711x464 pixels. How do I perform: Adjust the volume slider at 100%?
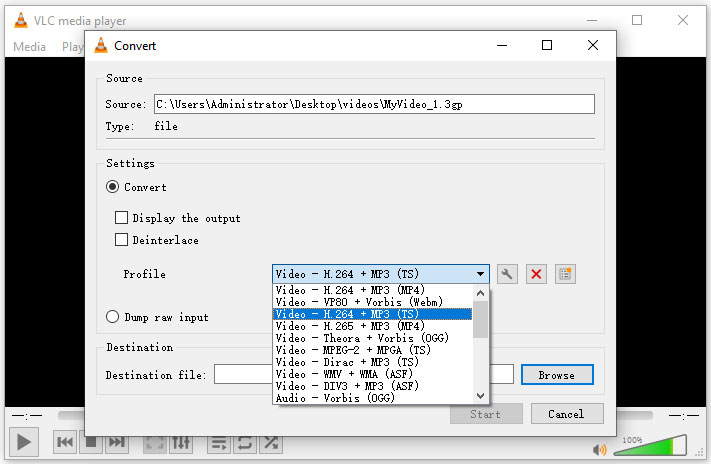[x=650, y=445]
